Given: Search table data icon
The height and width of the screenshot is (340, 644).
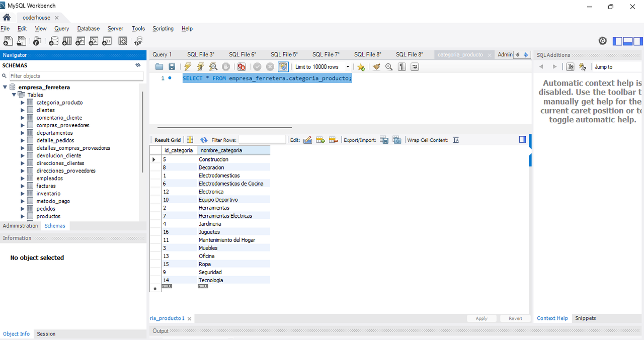Looking at the screenshot, I should (124, 41).
